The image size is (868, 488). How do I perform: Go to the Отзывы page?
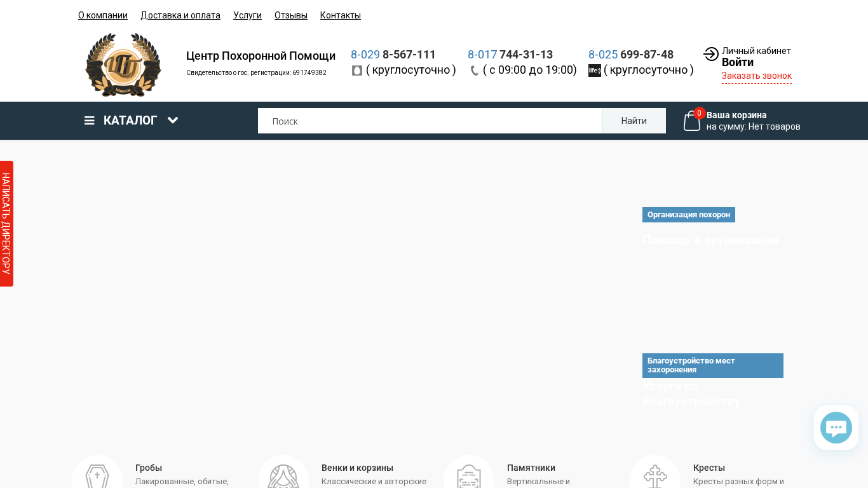[291, 15]
